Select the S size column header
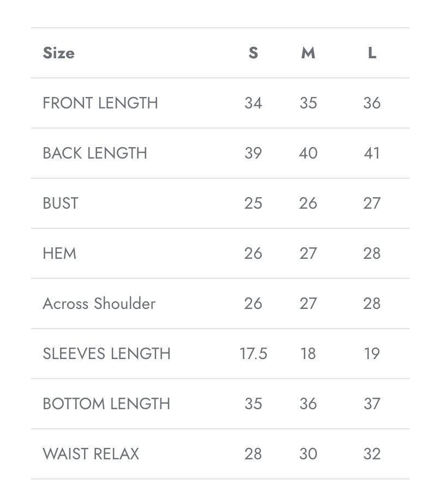This screenshot has width=438, height=504. pyautogui.click(x=253, y=53)
